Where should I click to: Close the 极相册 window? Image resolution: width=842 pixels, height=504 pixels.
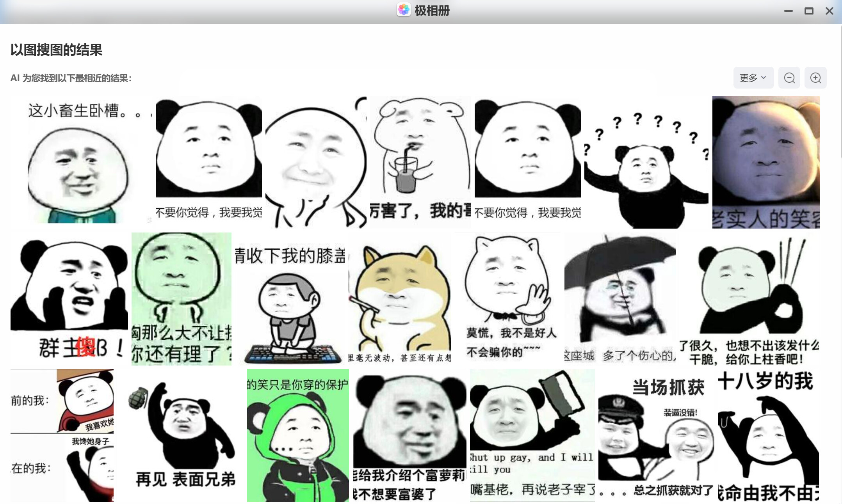[x=830, y=11]
